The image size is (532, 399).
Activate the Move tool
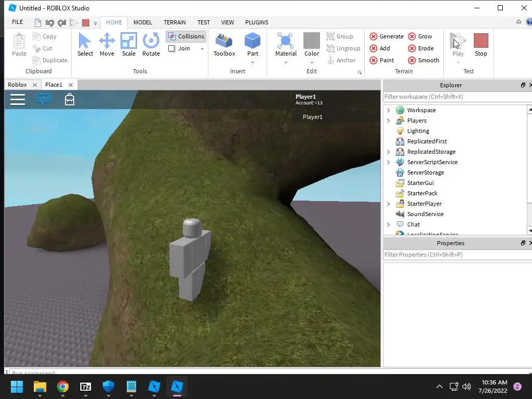[107, 45]
